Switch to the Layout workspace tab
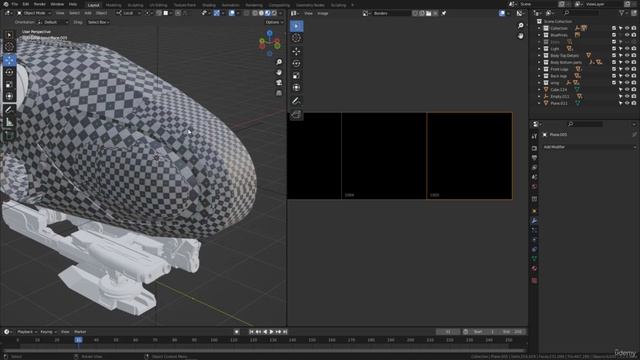This screenshot has height=360, width=640. click(x=93, y=5)
